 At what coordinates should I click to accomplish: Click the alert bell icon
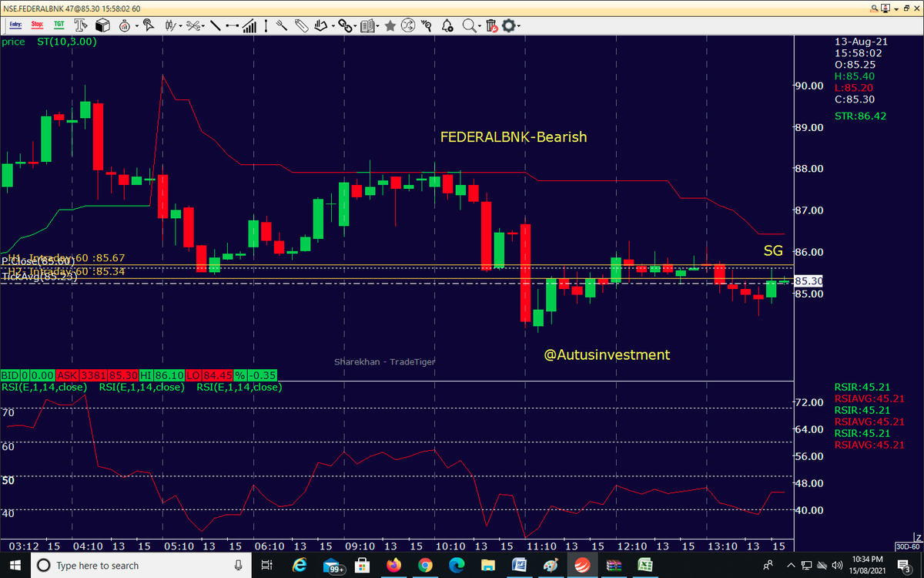point(447,25)
